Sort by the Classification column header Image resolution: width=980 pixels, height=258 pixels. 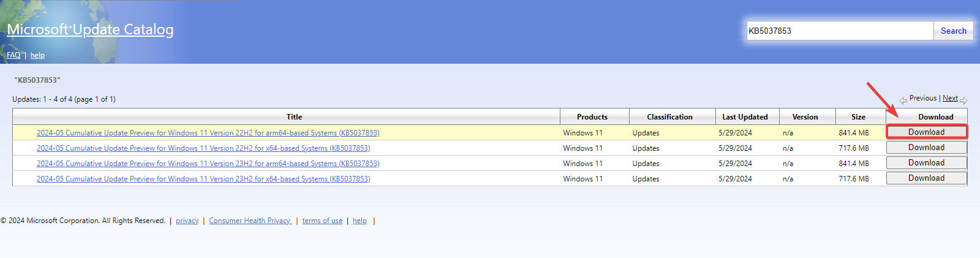[x=669, y=117]
